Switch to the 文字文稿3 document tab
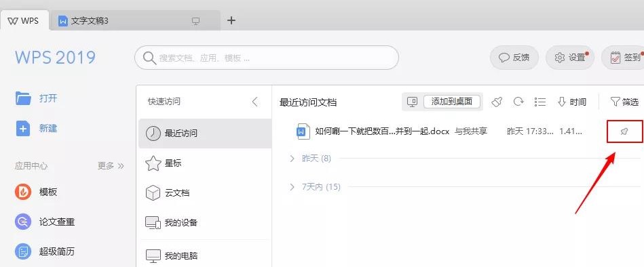Screen dimensions: 644x267 [135, 20]
